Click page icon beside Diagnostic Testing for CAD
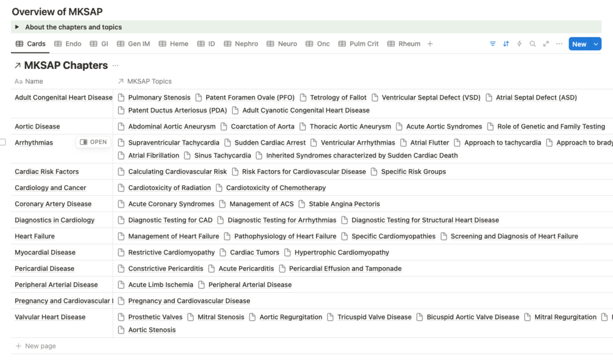The image size is (613, 364). click(121, 220)
